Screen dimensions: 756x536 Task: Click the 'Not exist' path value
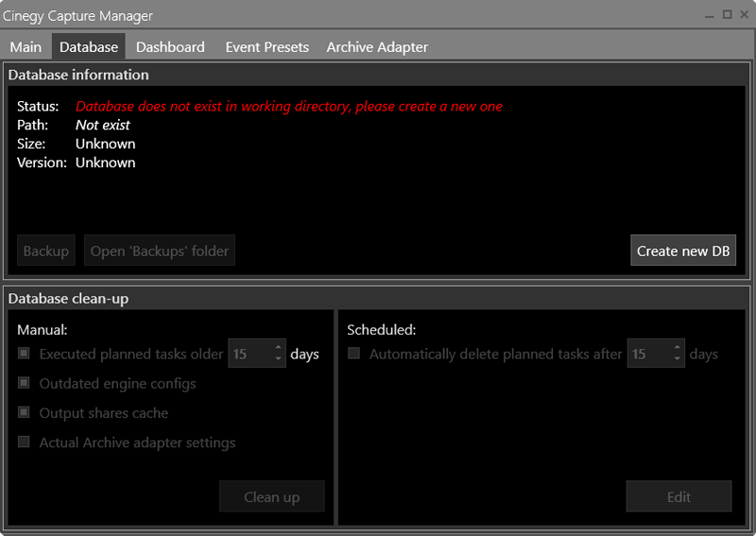103,125
